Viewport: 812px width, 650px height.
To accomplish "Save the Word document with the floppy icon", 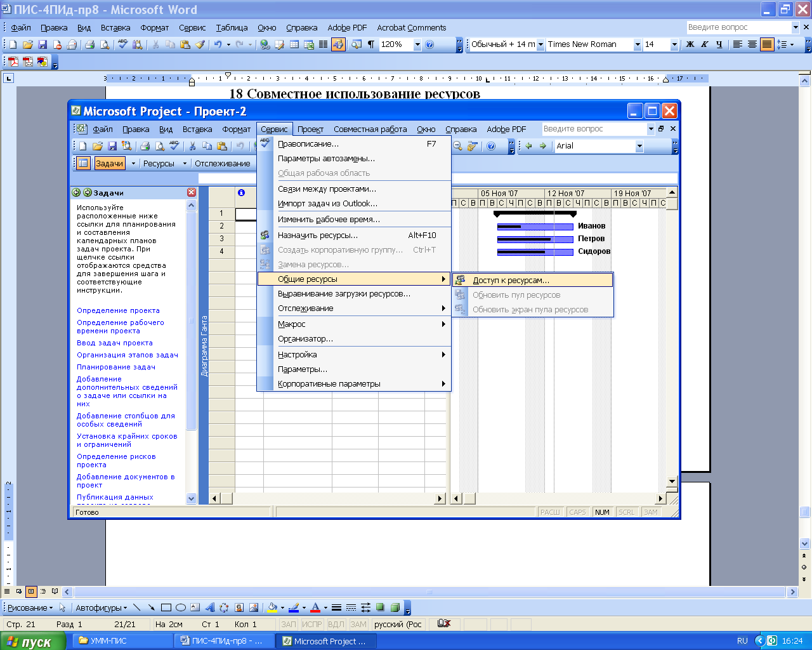I will click(x=43, y=44).
